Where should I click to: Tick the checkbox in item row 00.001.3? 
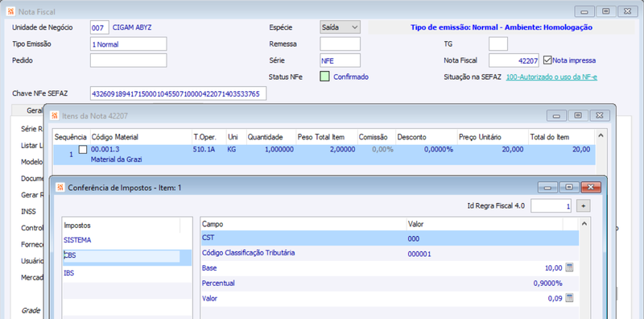point(83,150)
